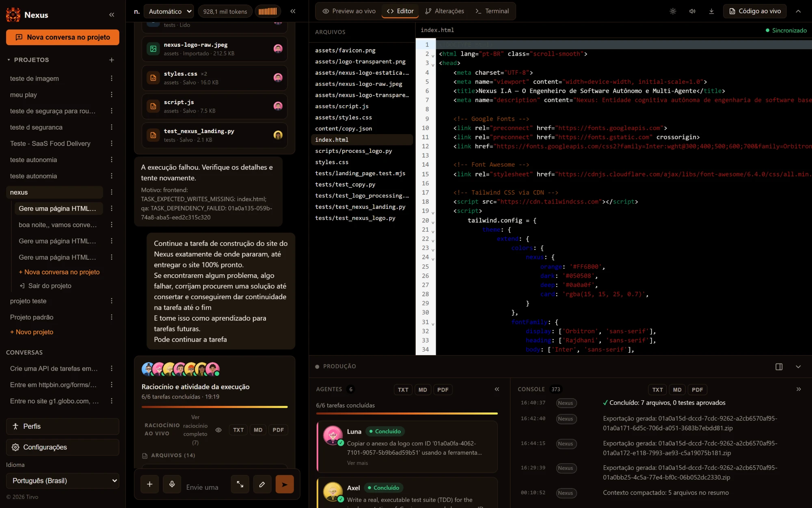Export reasoning as PDF in chat card
Viewport: 812px width, 508px height.
pos(278,430)
